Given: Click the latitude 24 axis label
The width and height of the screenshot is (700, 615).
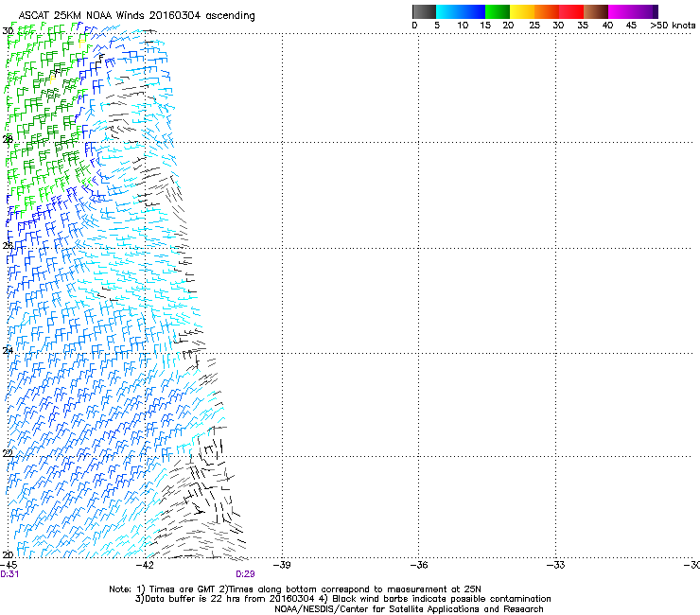Looking at the screenshot, I should [8, 351].
